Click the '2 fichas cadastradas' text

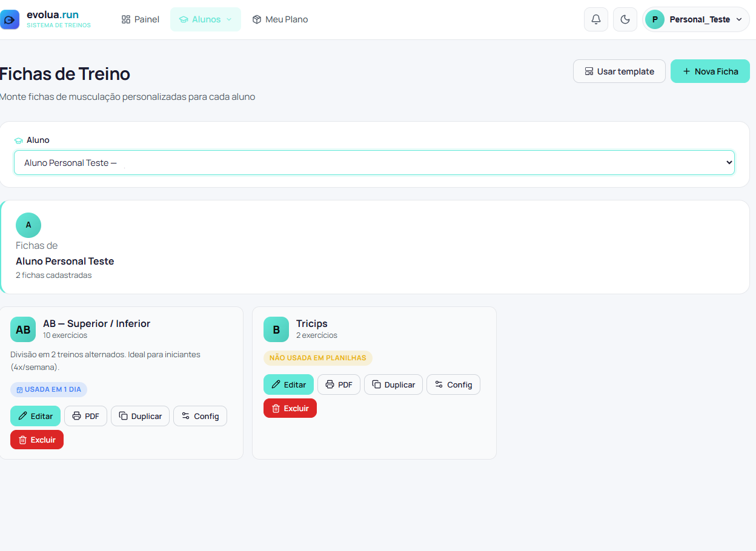[x=54, y=275]
